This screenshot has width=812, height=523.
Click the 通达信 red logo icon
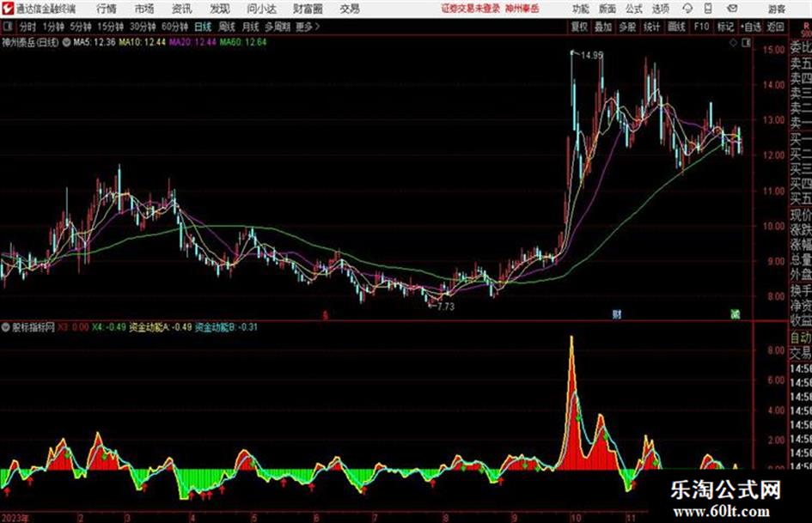click(8, 9)
